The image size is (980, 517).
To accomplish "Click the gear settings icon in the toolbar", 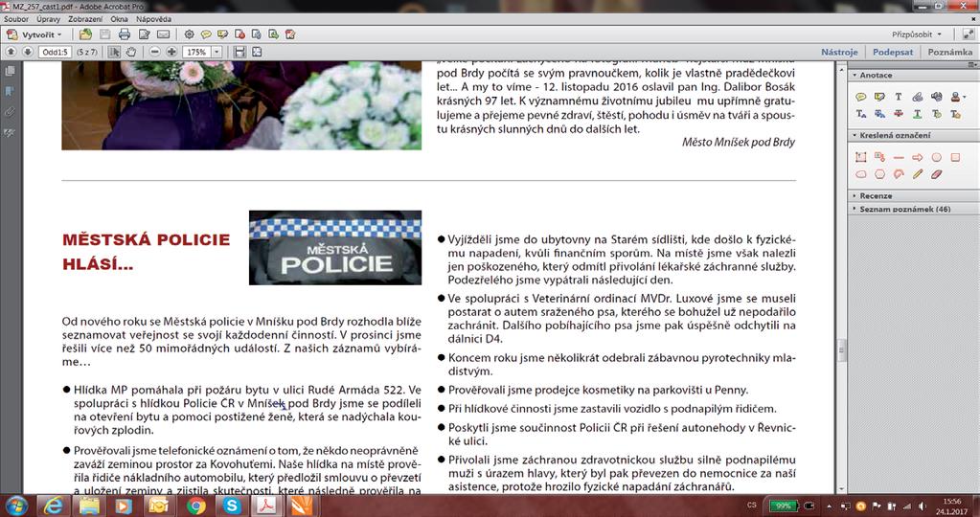I will [x=189, y=34].
